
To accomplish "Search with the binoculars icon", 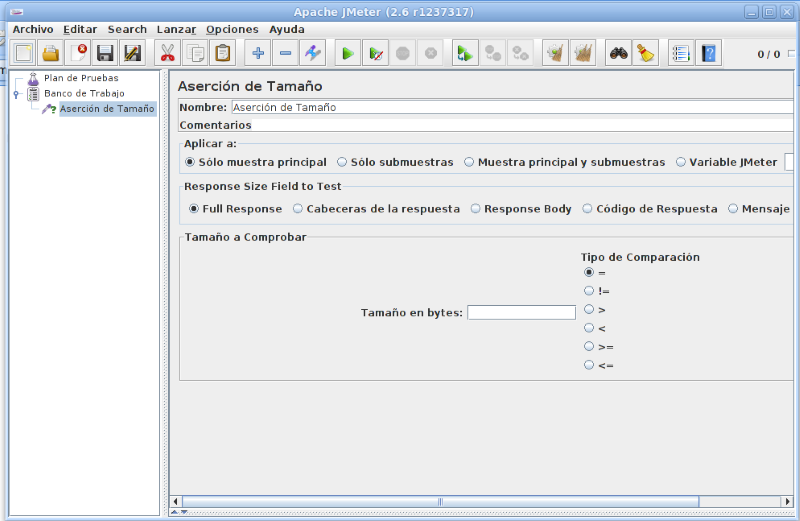I will click(x=618, y=53).
